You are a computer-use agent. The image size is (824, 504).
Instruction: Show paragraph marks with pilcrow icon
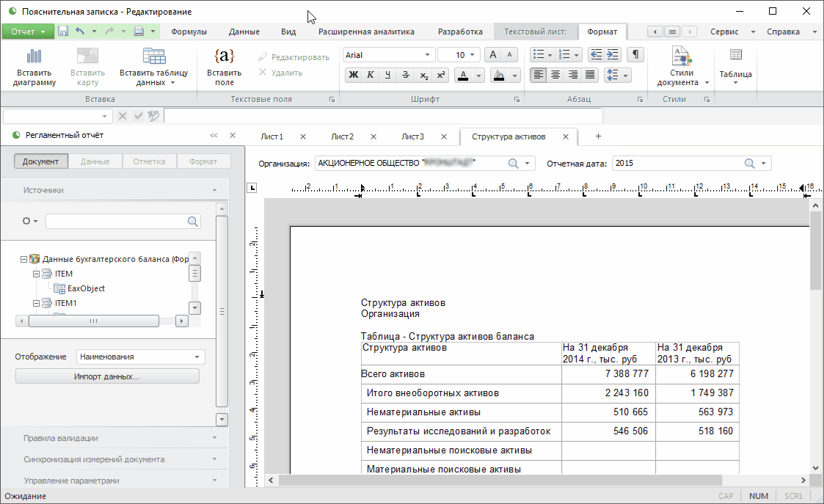click(x=635, y=55)
